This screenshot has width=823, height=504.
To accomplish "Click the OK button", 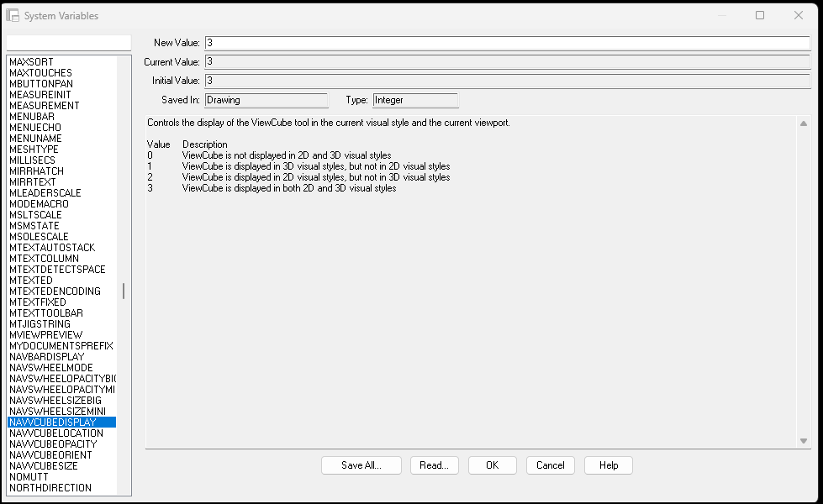I will [x=492, y=465].
